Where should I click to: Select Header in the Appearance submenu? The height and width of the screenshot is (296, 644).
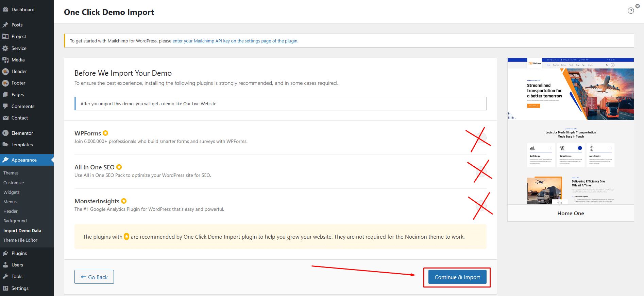(x=11, y=211)
